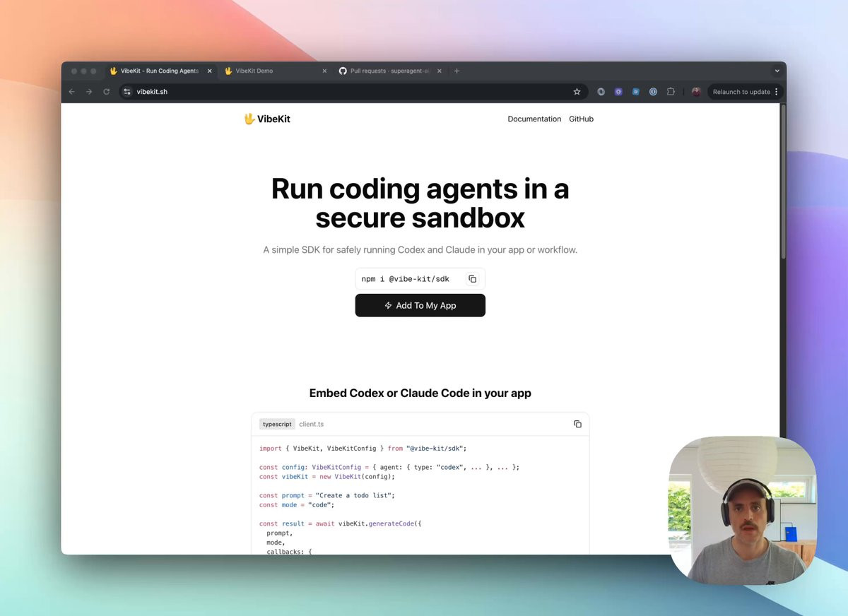Click the const mode code line
The image size is (848, 616).
297,504
